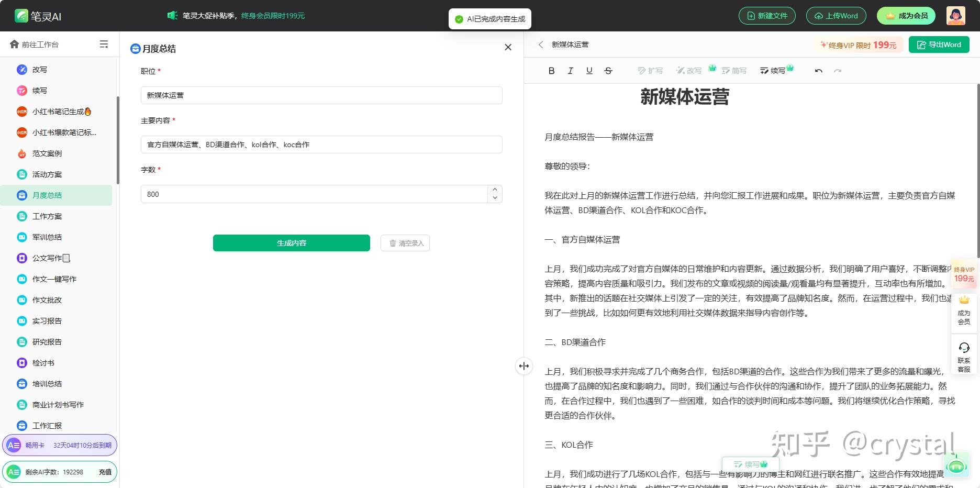Screen dimensions: 980x488
Task: Click the 终身VIP 限时199元 banner
Action: coord(859,45)
